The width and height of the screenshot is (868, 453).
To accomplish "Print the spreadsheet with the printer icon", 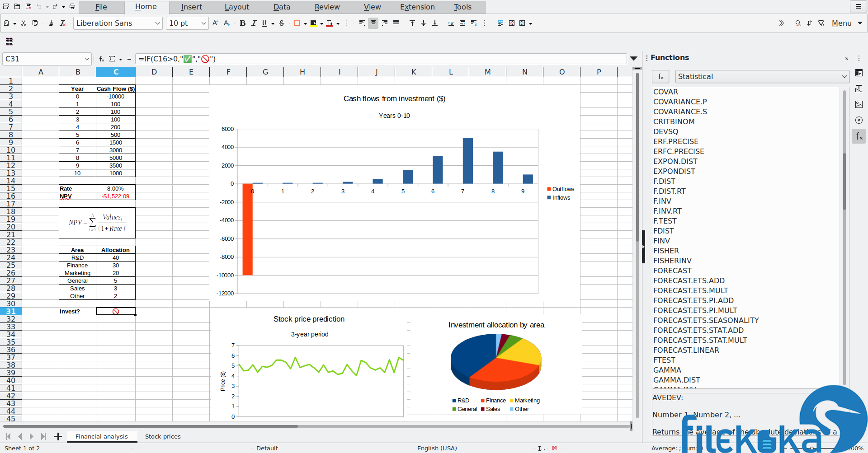I will click(72, 7).
